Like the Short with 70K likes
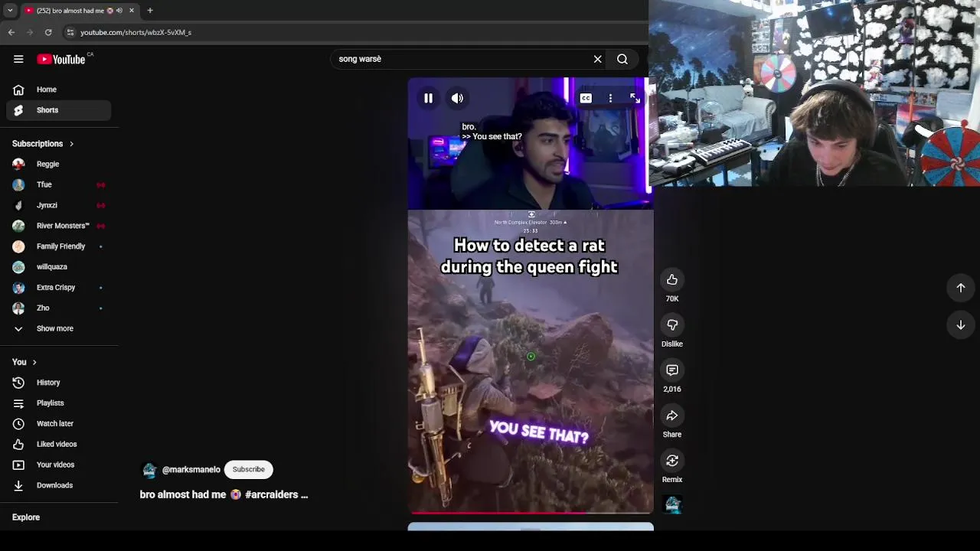 tap(672, 280)
